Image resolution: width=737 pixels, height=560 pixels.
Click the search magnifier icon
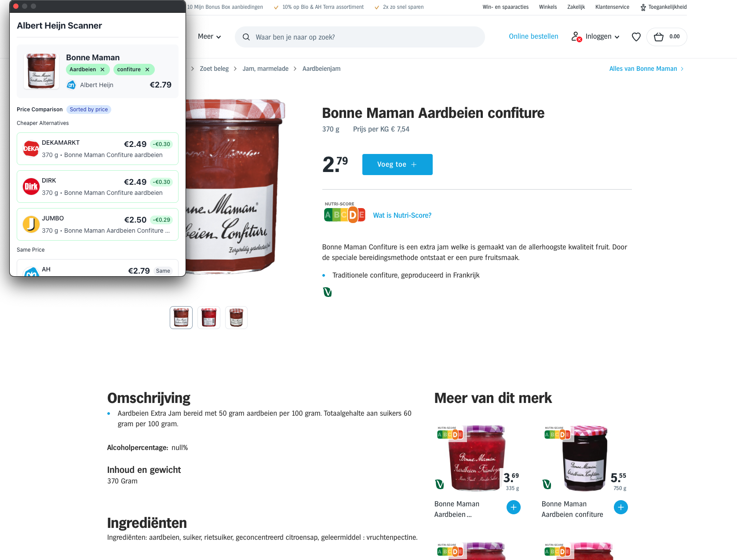click(246, 37)
